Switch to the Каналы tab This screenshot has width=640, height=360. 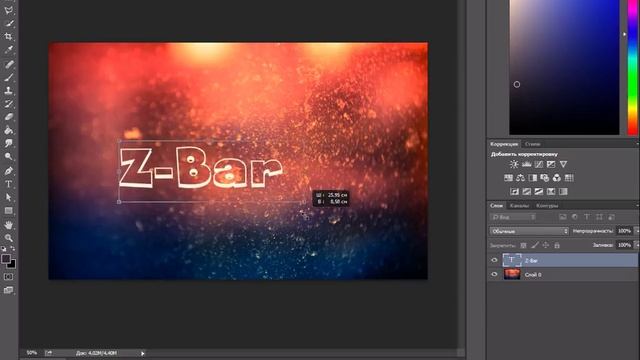[x=519, y=205]
